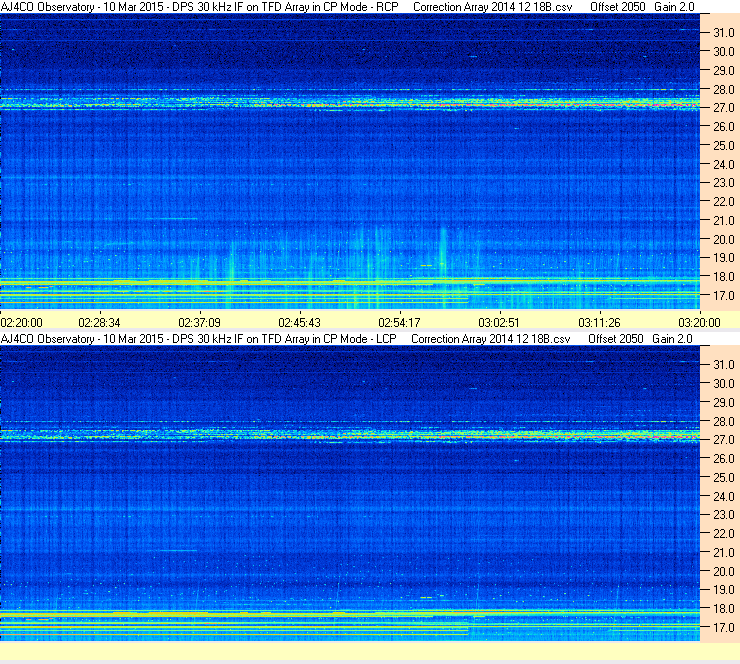The height and width of the screenshot is (664, 740).
Task: Click the 17.0 frequency label in the LCP chart
Action: click(724, 628)
